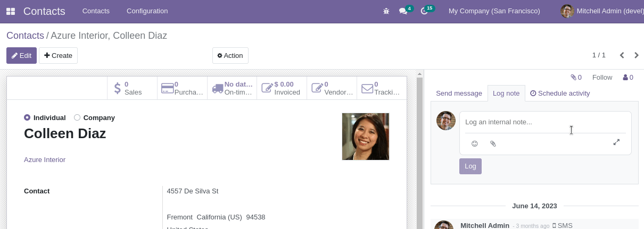Select the Individual radio button
Image resolution: width=644 pixels, height=229 pixels.
27,117
